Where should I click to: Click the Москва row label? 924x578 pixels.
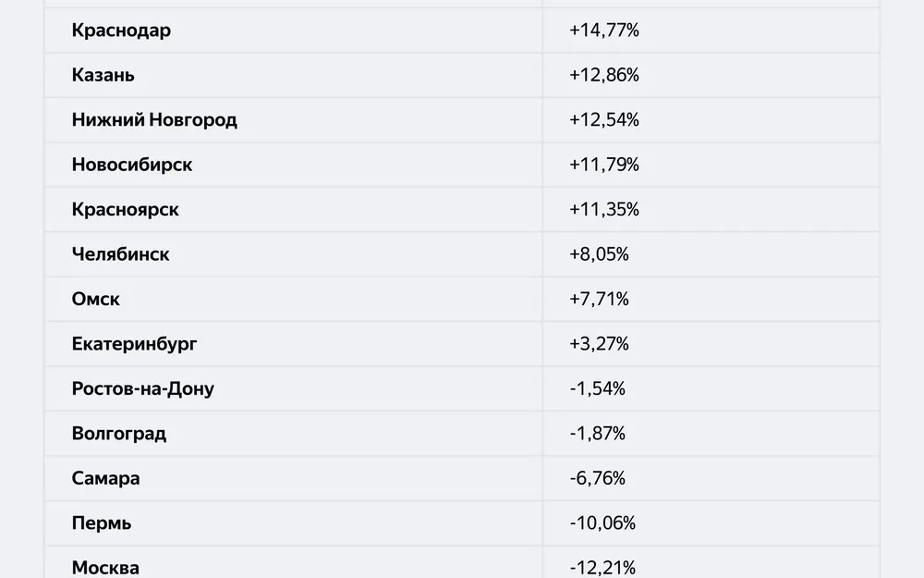105,567
